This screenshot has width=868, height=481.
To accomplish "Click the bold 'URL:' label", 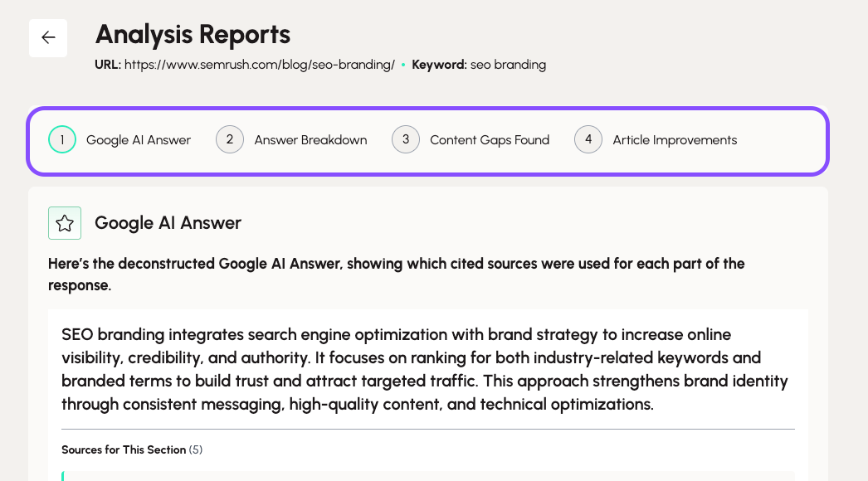I will tap(108, 65).
